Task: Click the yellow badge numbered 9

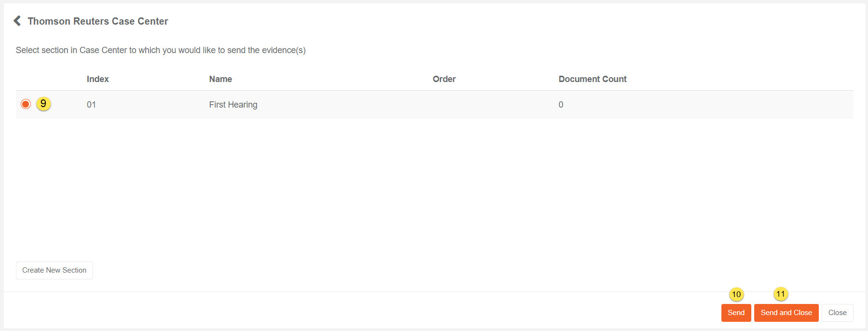Action: [x=43, y=104]
